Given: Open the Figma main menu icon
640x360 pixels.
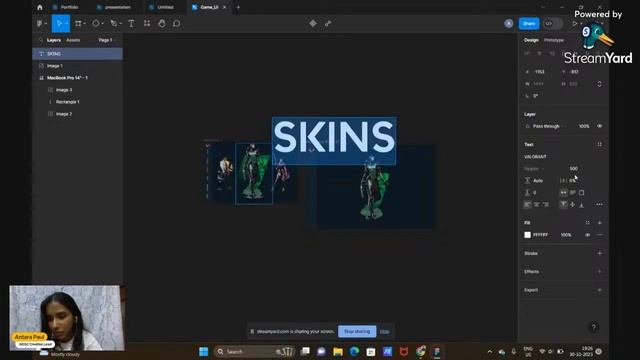Looking at the screenshot, I should click(40, 24).
